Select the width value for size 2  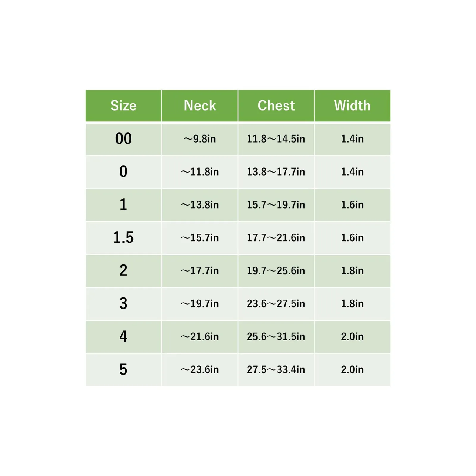pos(352,271)
